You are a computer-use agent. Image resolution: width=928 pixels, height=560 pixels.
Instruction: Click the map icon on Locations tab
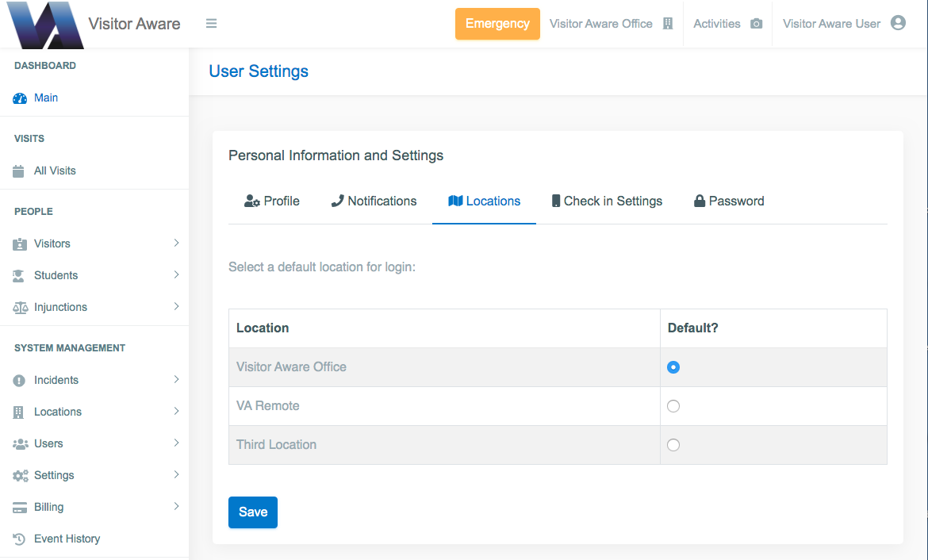(455, 201)
